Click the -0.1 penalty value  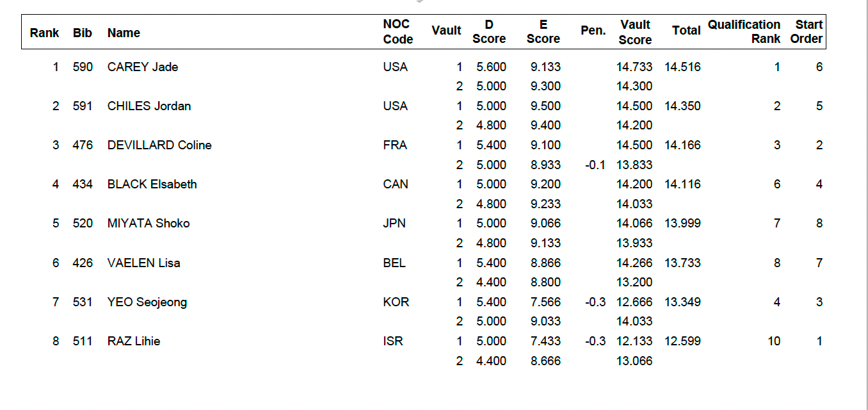pos(595,165)
